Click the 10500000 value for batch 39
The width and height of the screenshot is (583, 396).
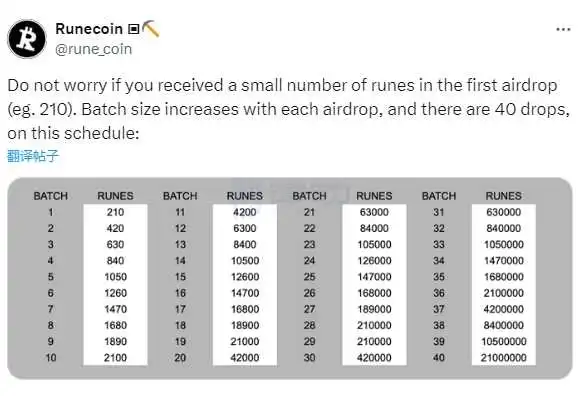coord(503,341)
